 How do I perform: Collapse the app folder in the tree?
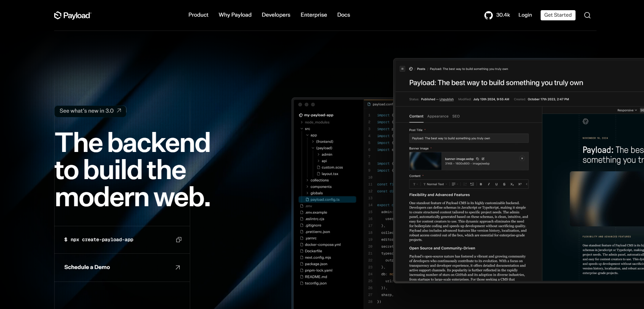pos(307,135)
